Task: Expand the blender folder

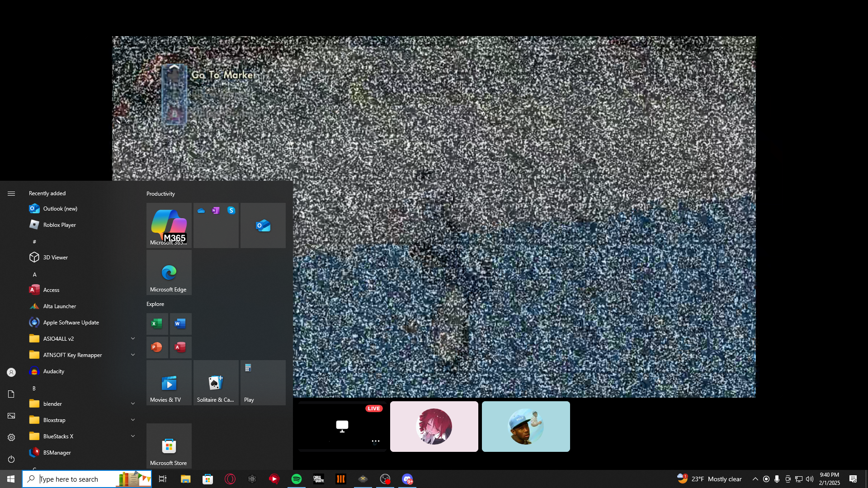Action: (x=132, y=404)
